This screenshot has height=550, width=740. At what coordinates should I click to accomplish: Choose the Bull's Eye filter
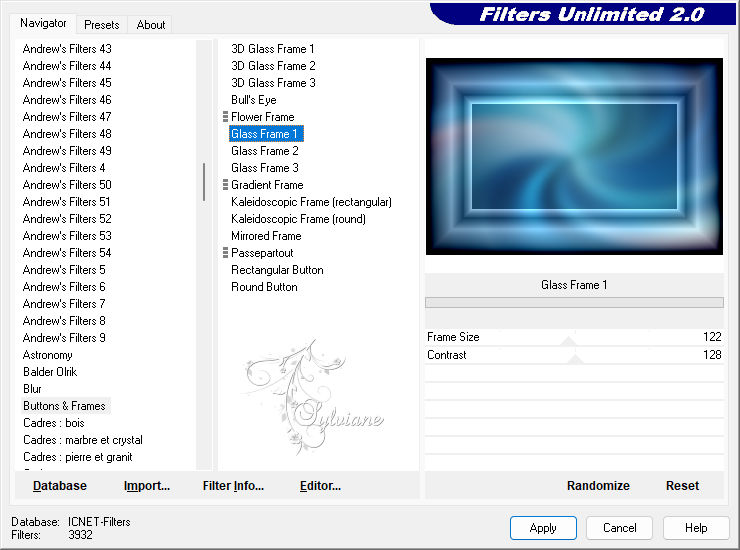pos(253,100)
